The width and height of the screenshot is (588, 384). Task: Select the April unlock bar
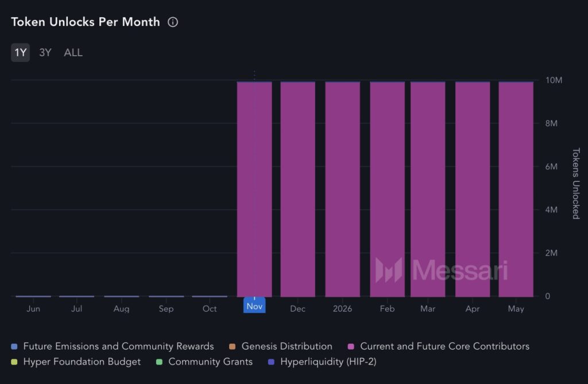[473, 189]
